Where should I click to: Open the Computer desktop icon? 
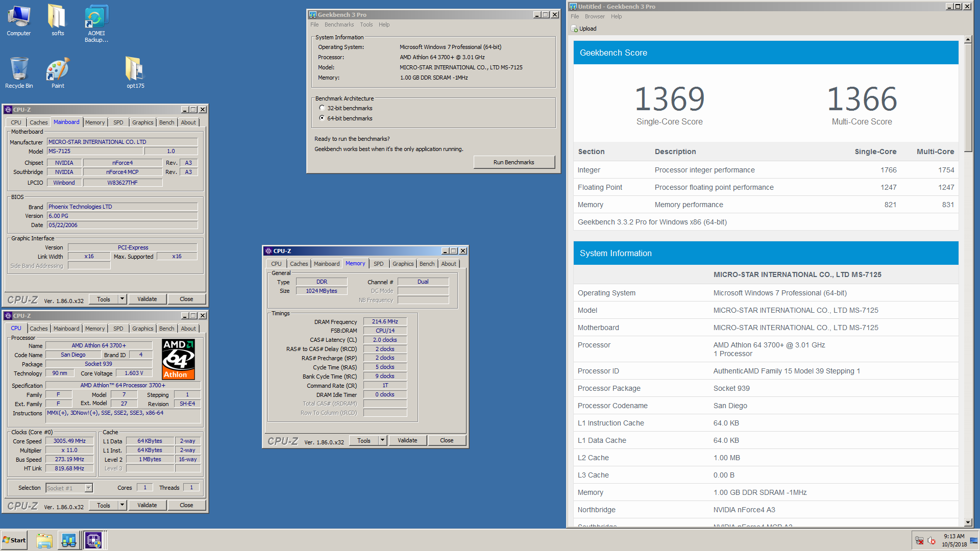(19, 20)
